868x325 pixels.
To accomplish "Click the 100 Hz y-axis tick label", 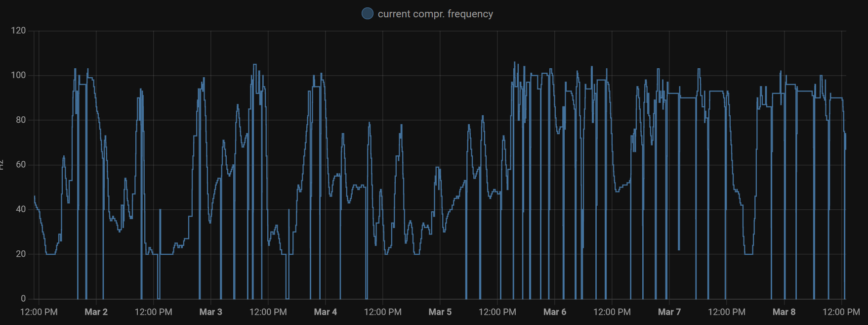I will coord(18,75).
